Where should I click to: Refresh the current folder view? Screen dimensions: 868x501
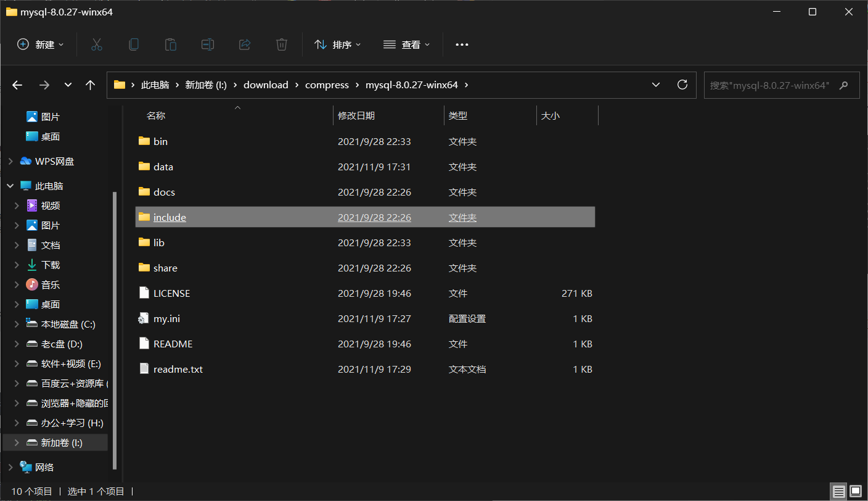pyautogui.click(x=682, y=85)
